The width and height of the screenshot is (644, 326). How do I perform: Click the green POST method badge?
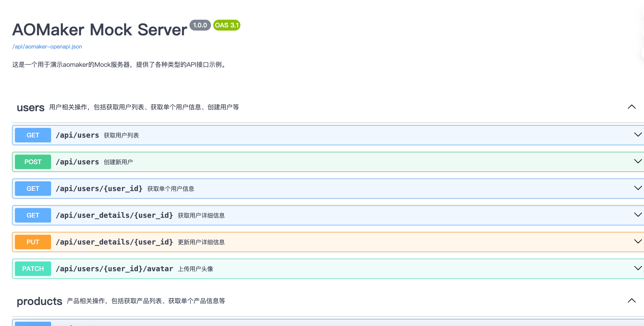pyautogui.click(x=33, y=162)
